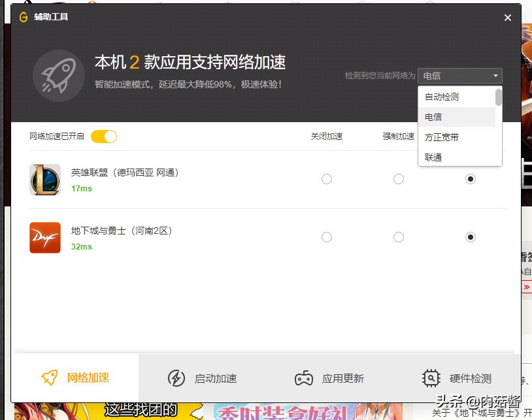Click the 地下城与勇士 DNF game icon
Viewport: 532px width, 420px height.
44,237
